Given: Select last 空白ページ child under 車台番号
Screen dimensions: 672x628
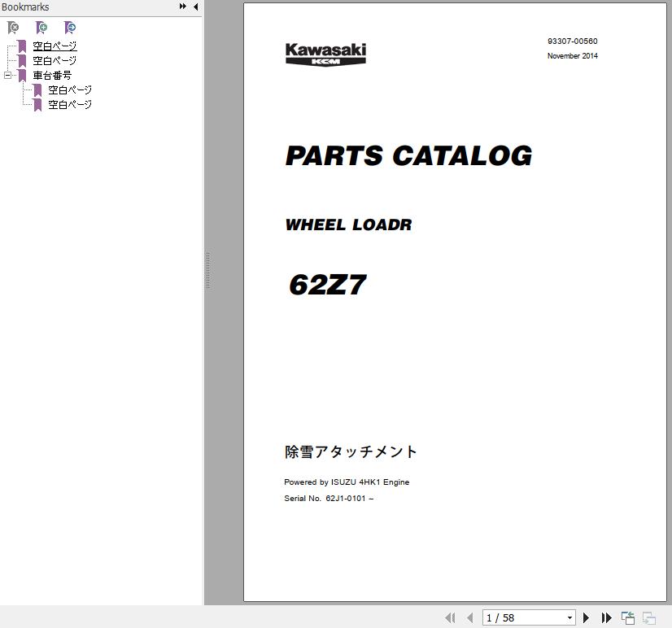Looking at the screenshot, I should [x=70, y=105].
